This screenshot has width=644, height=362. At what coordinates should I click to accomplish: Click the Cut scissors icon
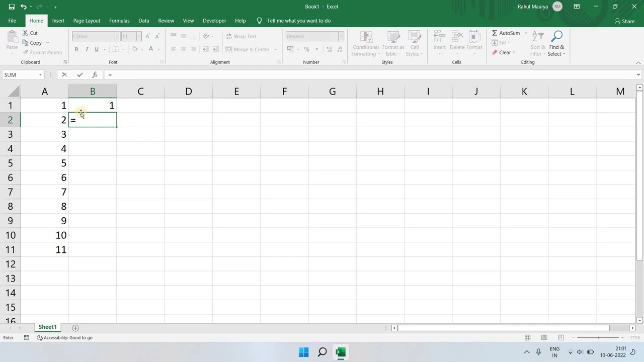(24, 33)
